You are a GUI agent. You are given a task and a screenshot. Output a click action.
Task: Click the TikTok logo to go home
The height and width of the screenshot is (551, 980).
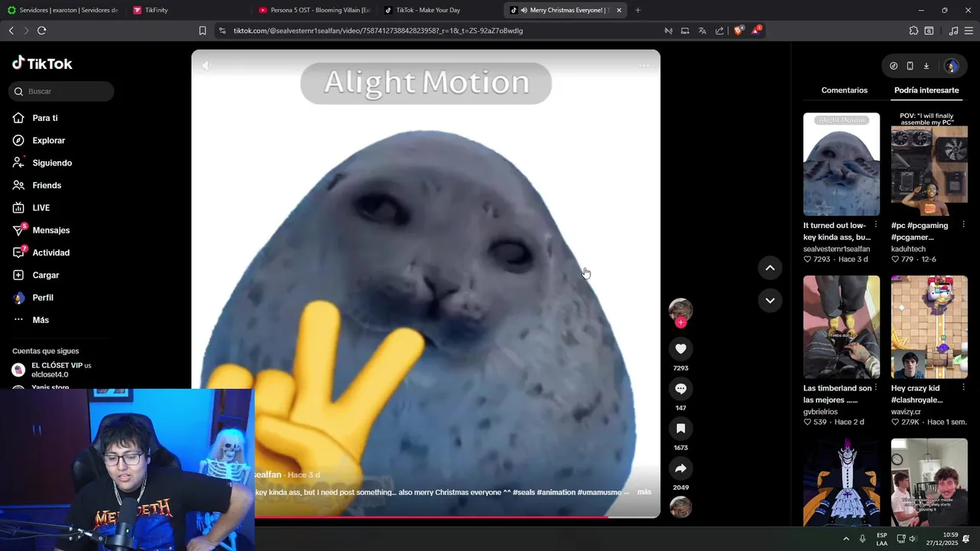42,64
